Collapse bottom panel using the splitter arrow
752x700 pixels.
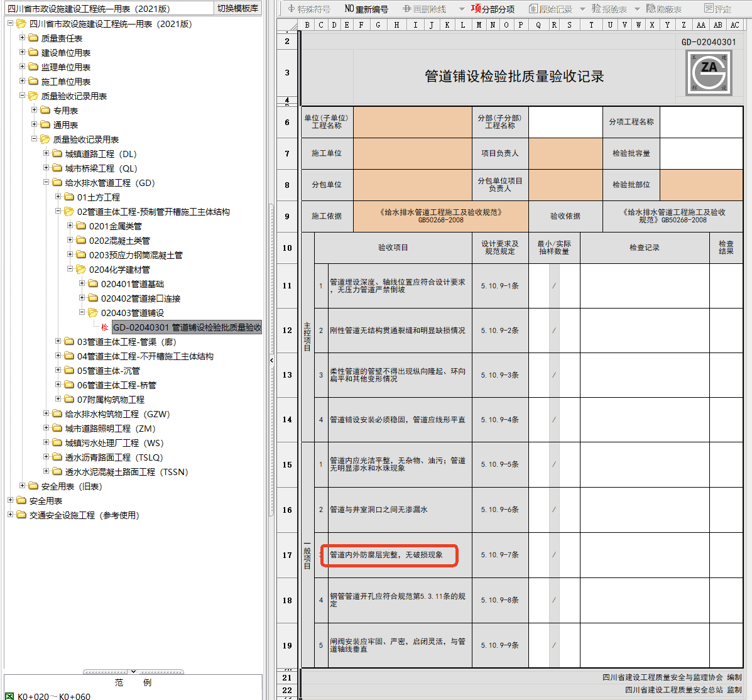coord(133,672)
